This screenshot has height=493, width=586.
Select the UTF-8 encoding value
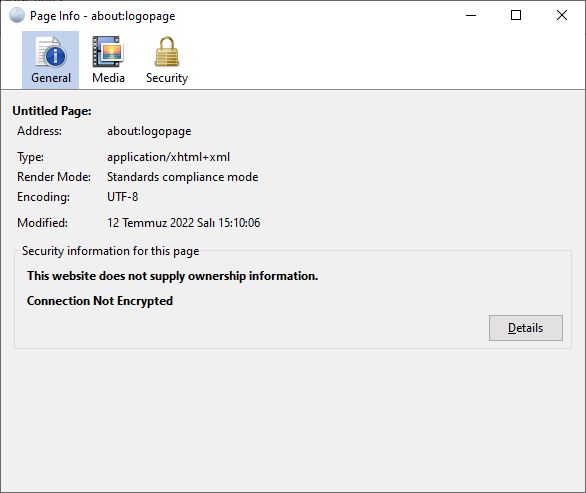click(123, 197)
